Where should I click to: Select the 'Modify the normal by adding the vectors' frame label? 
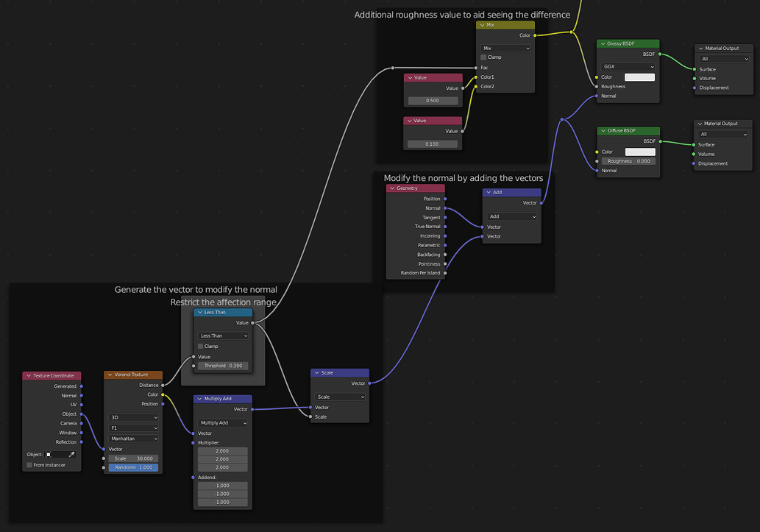point(464,178)
